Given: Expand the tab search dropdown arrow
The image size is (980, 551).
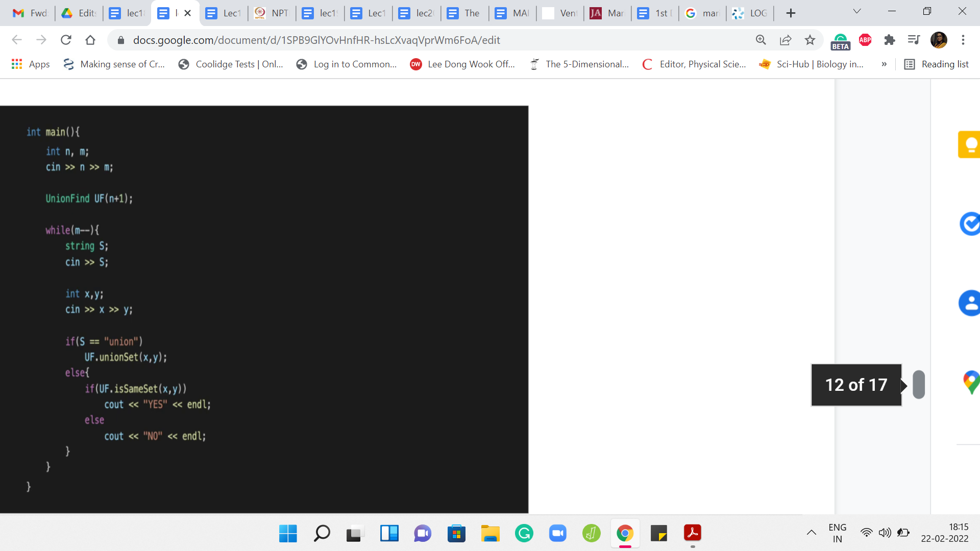Looking at the screenshot, I should (857, 12).
